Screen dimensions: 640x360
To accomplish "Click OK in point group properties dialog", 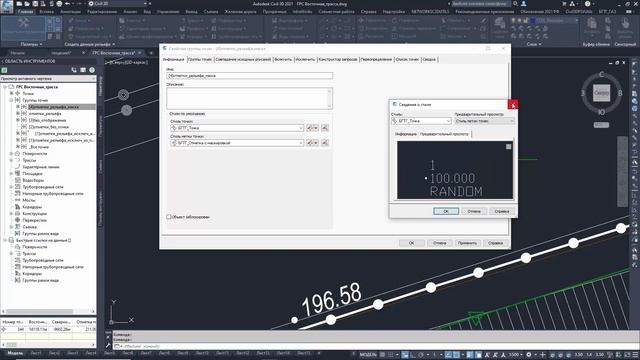I will 411,243.
